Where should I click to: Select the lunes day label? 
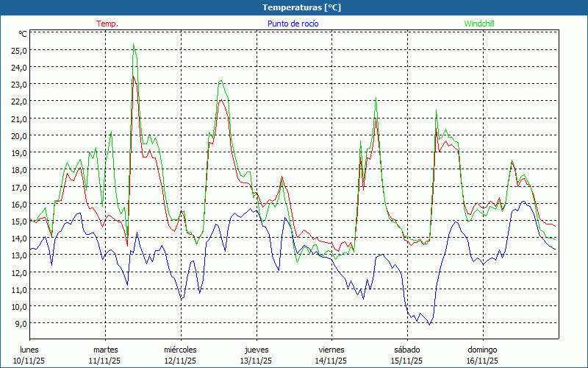[x=29, y=350]
